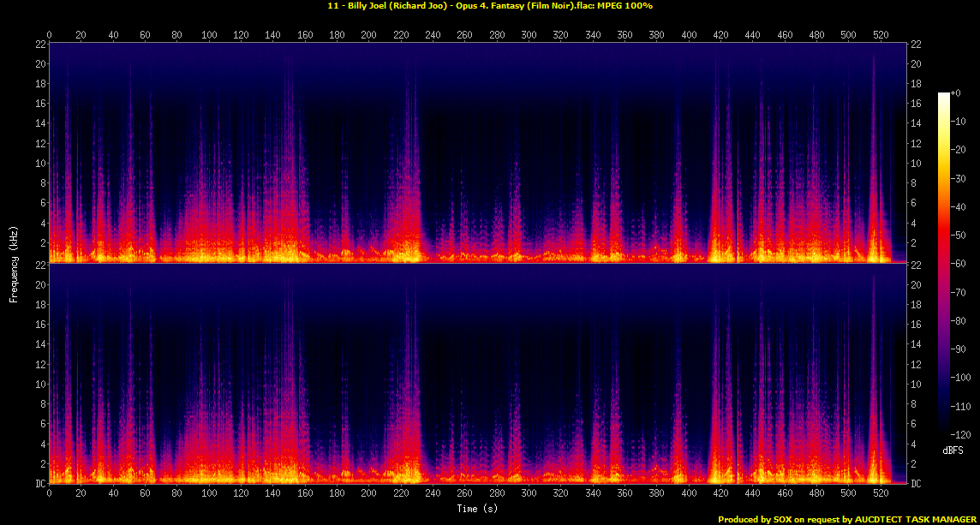The image size is (980, 525).
Task: Click the "Produced by SOX" footer text
Action: click(757, 519)
